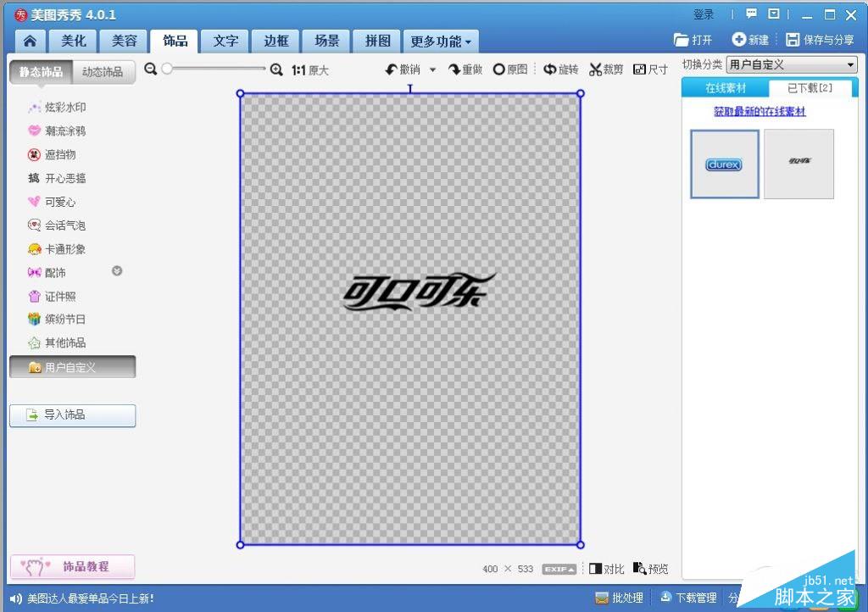Open the 美容 tab
The image size is (868, 612).
pos(124,41)
